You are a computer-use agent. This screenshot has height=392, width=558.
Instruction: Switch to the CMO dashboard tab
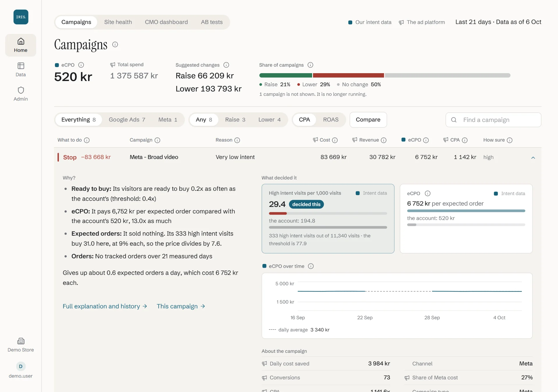coord(166,22)
